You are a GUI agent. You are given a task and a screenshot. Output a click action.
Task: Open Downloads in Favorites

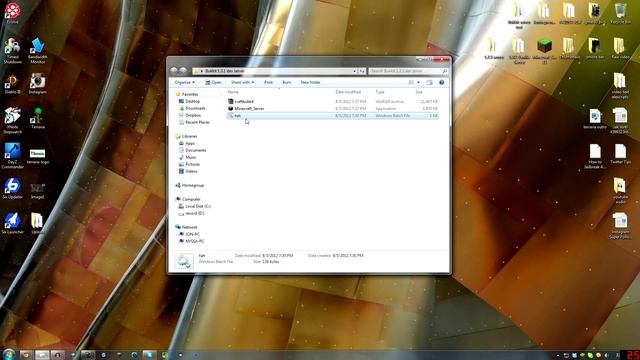click(x=192, y=108)
